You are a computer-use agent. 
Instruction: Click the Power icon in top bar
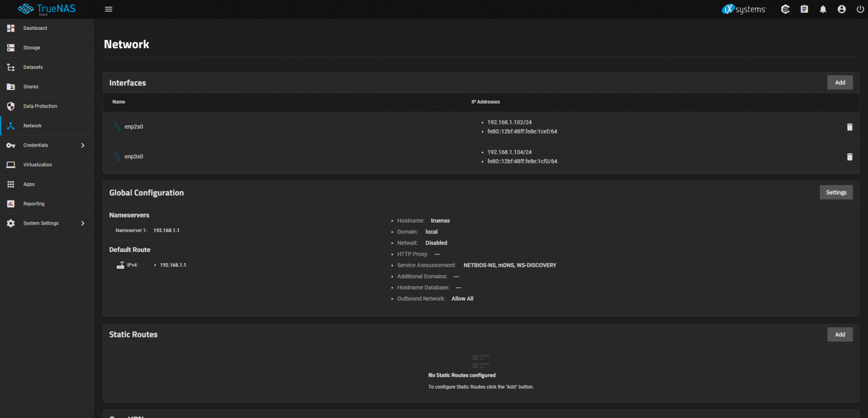point(860,9)
